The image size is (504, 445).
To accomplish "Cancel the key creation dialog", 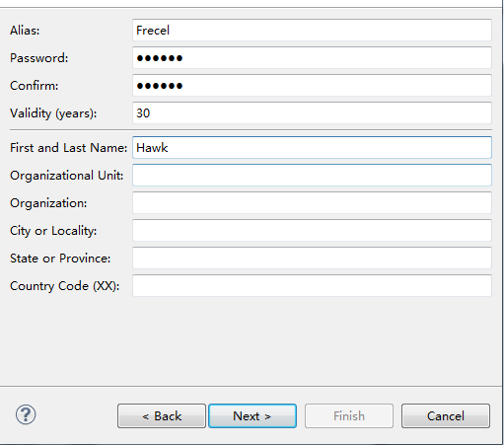I will coord(446,416).
